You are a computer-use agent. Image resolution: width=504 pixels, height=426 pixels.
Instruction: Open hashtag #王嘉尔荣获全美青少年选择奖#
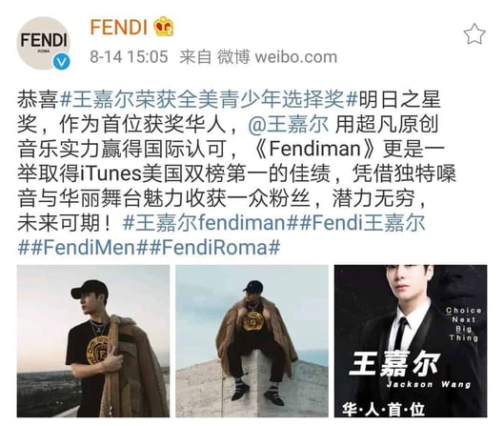tap(209, 99)
